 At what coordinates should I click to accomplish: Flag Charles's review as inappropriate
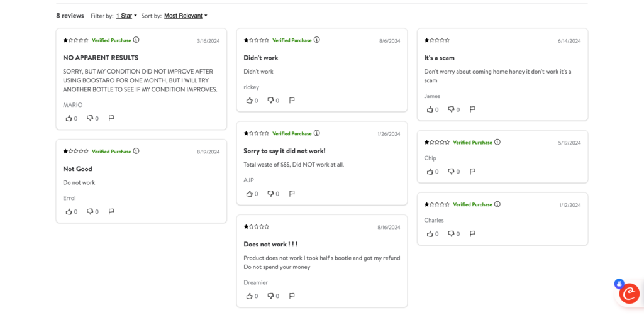[473, 233]
